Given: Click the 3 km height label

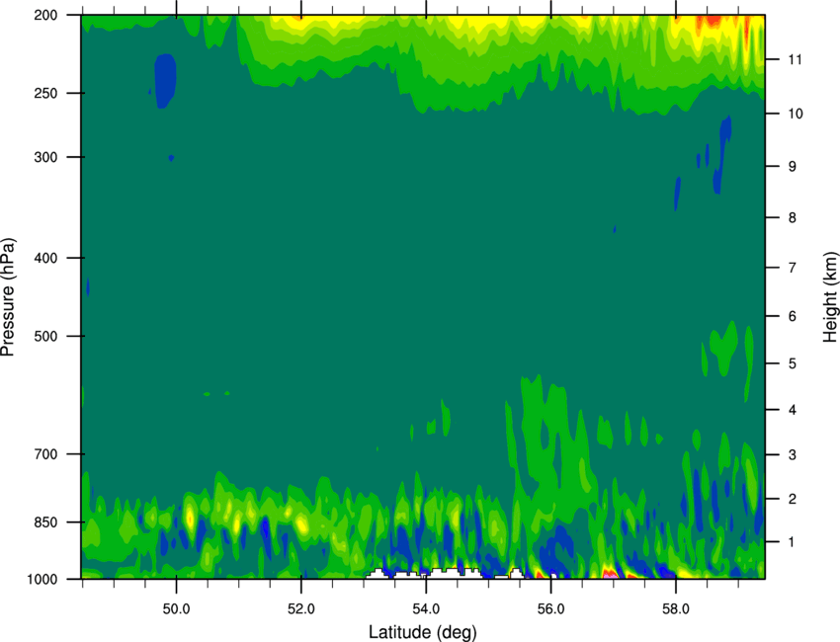Looking at the screenshot, I should 793,455.
